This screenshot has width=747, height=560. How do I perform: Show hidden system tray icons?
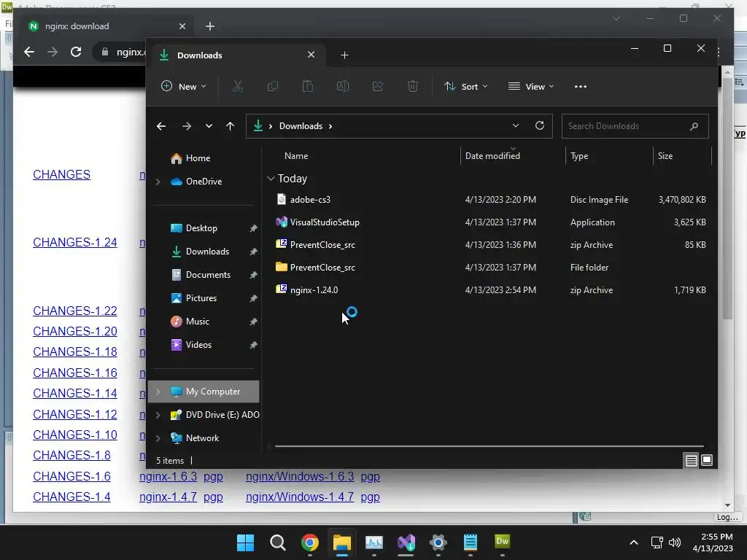(x=634, y=542)
